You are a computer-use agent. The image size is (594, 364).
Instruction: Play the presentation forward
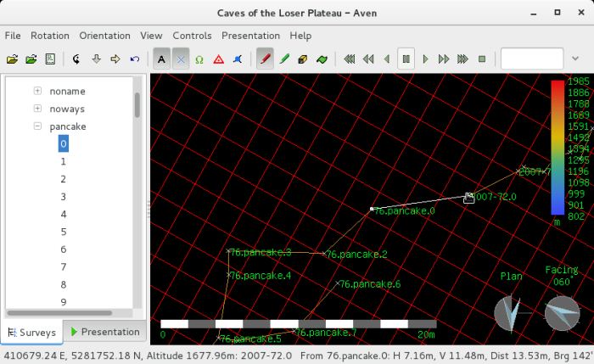425,59
